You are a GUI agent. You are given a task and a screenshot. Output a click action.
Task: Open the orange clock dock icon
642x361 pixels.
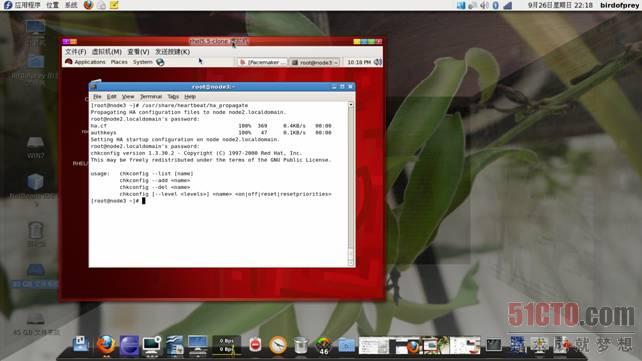point(278,345)
